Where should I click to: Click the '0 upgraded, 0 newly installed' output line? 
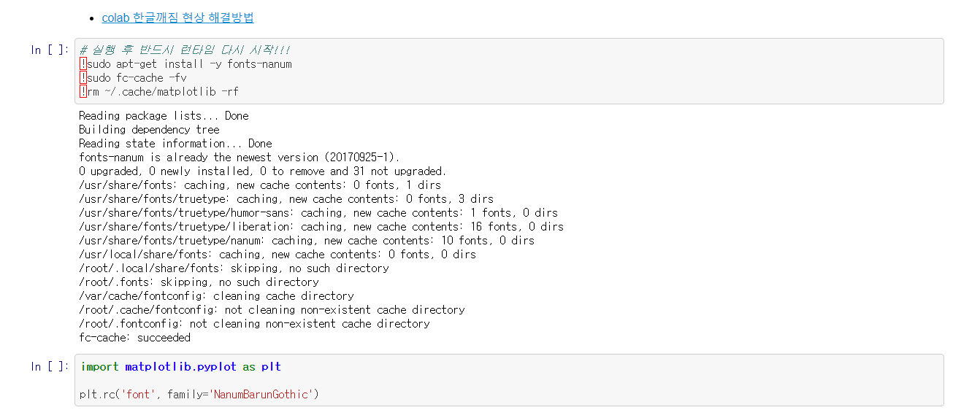263,171
